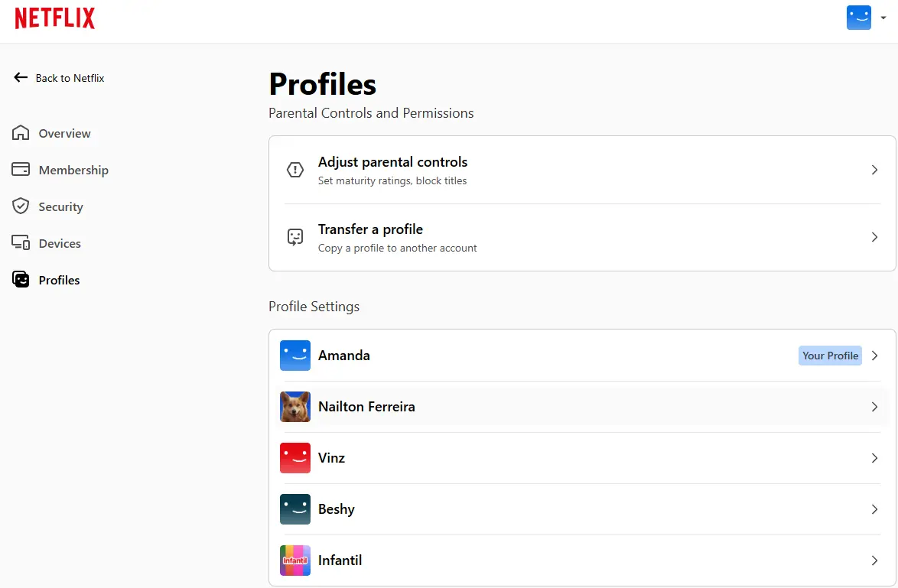The height and width of the screenshot is (588, 898).
Task: Click Back to Netflix link
Action: (x=70, y=78)
